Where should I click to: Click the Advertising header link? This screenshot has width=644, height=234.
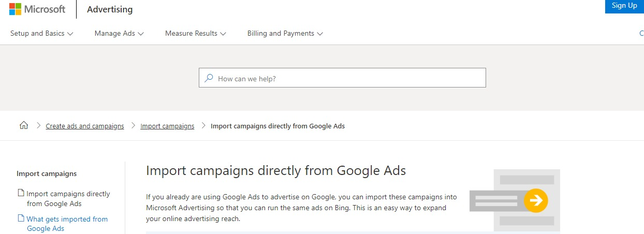pyautogui.click(x=110, y=9)
